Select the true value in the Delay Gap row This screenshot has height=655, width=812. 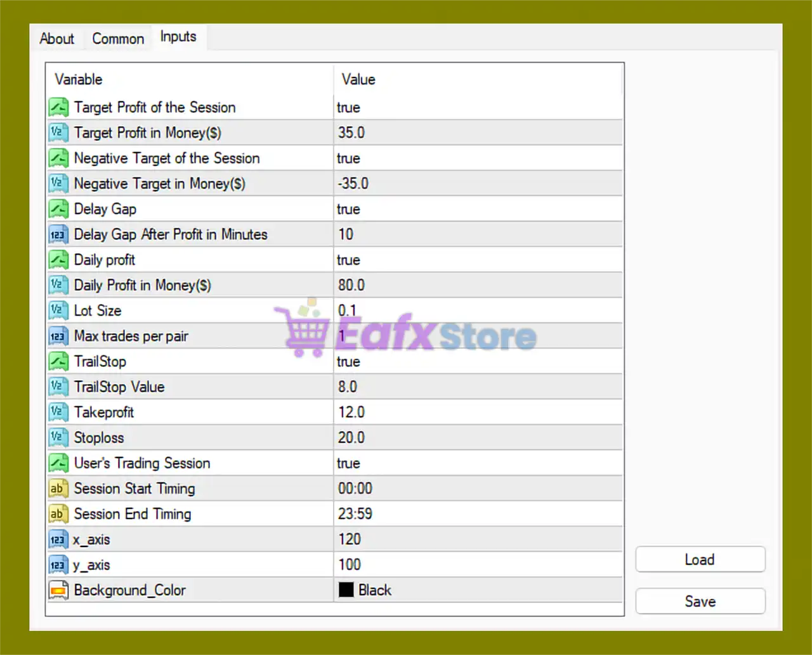coord(348,209)
